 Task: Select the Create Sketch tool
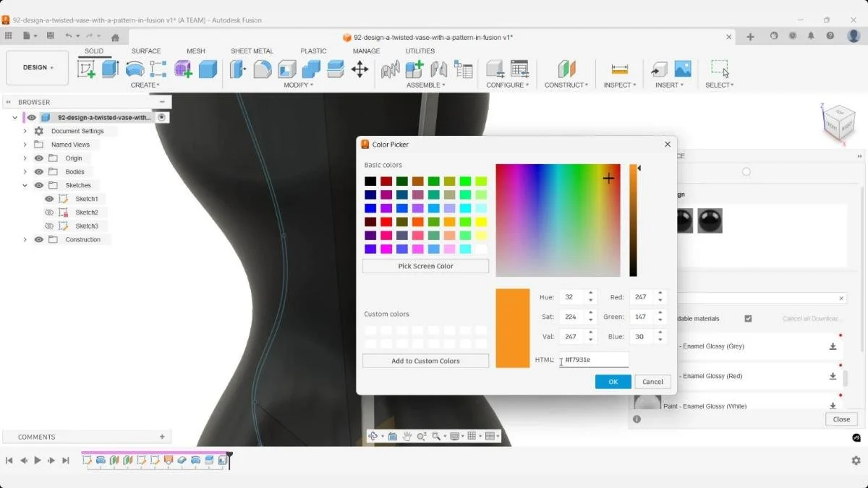(87, 69)
